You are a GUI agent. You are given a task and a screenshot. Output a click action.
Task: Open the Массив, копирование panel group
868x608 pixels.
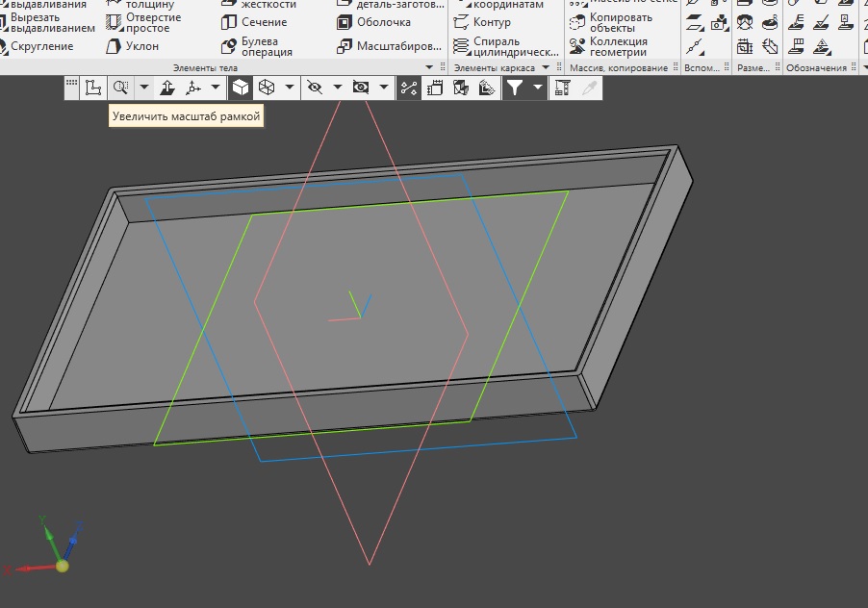coord(618,68)
